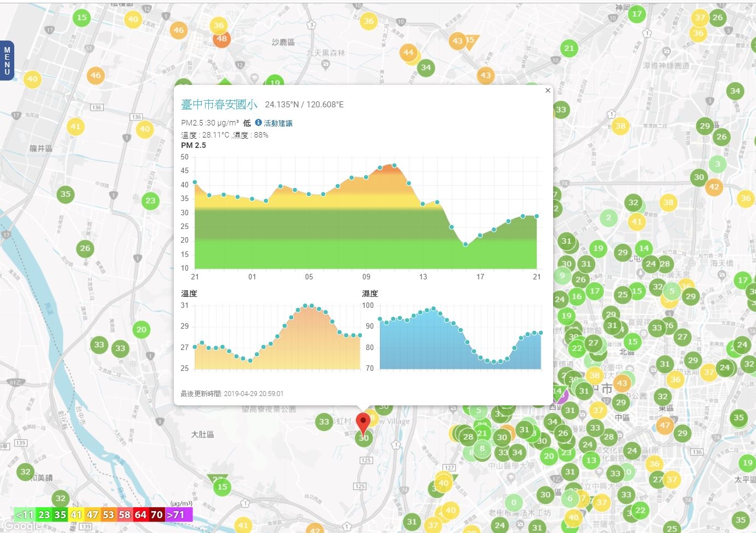The height and width of the screenshot is (533, 756).
Task: Select the 35 legend color swatch
Action: [60, 515]
